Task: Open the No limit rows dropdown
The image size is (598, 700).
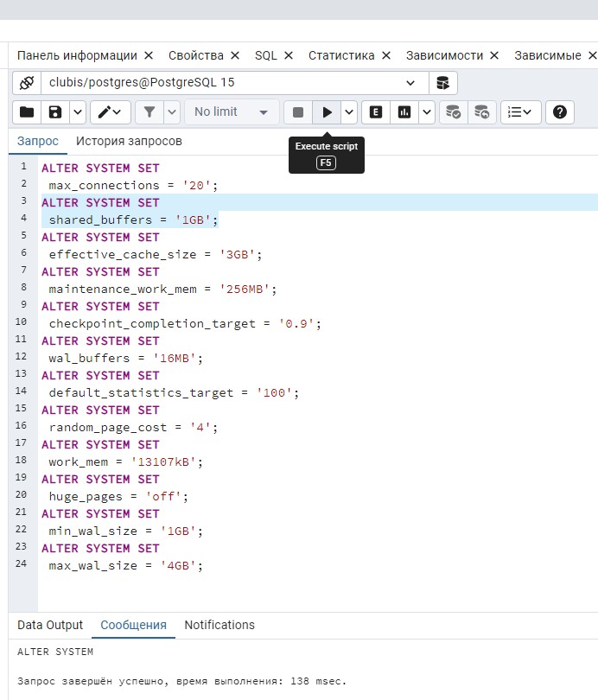Action: [232, 112]
